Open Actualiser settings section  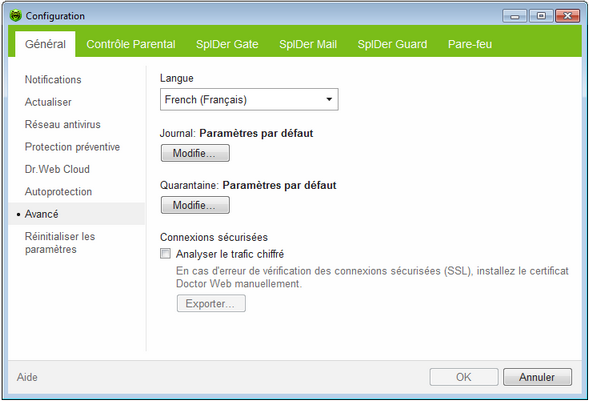coord(48,102)
